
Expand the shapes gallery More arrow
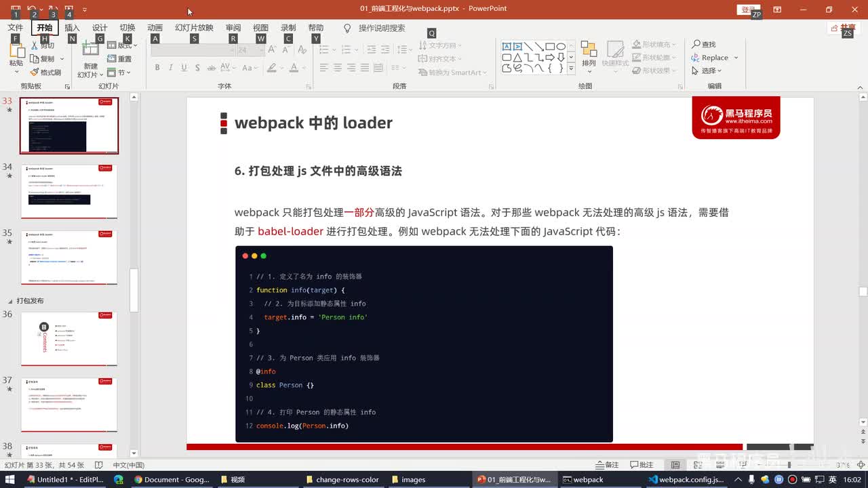point(571,68)
